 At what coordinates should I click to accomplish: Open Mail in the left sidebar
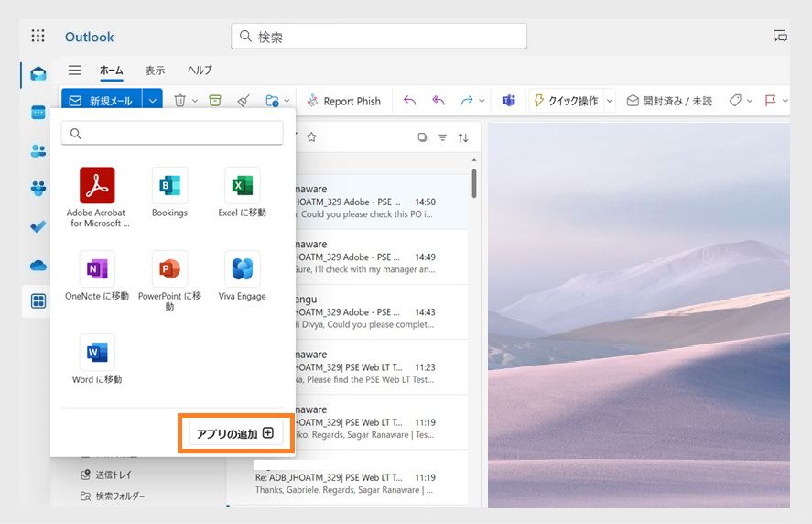pos(38,74)
